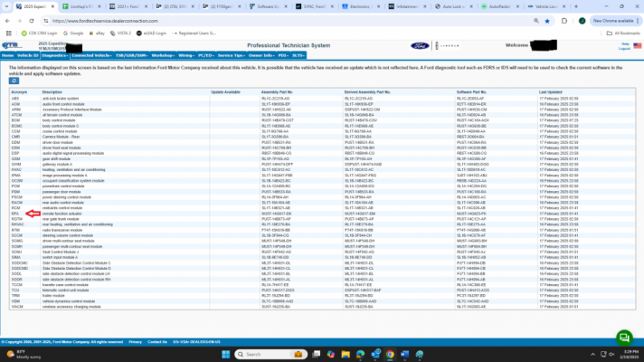Open File Explorer from the taskbar
Image resolution: width=644 pixels, height=362 pixels.
tap(346, 354)
